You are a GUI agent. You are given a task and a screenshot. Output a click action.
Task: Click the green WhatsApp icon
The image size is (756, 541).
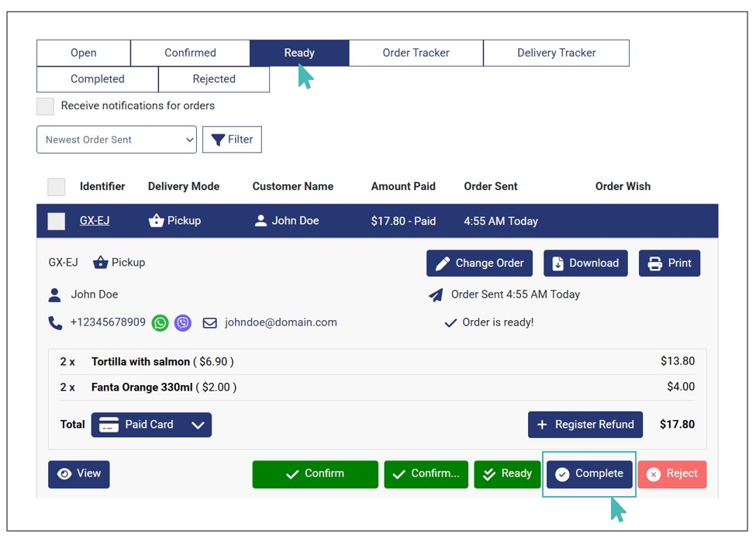(x=161, y=323)
